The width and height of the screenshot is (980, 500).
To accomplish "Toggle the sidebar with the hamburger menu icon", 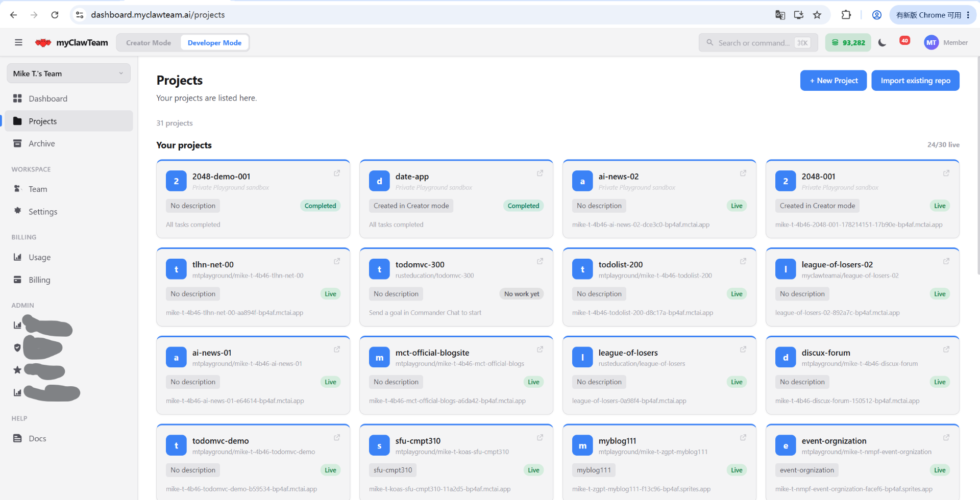I will (18, 42).
